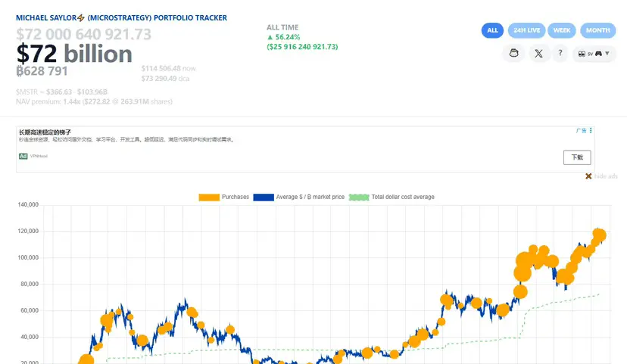This screenshot has height=364, width=627.
Task: Click the ALL TIME label
Action: pyautogui.click(x=282, y=27)
